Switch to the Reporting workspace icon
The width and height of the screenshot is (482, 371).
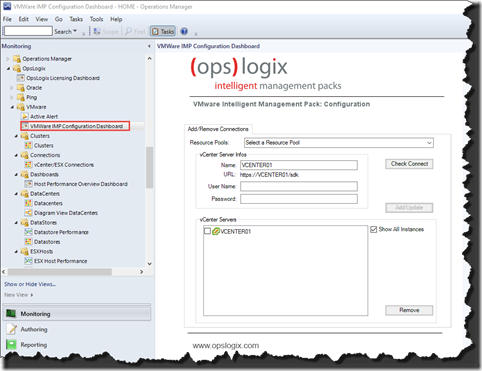click(x=11, y=344)
